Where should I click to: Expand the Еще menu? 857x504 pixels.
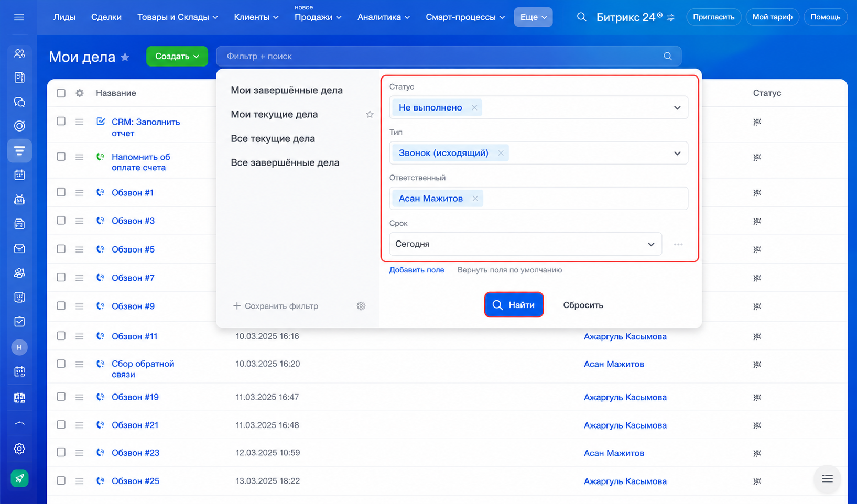pyautogui.click(x=533, y=17)
